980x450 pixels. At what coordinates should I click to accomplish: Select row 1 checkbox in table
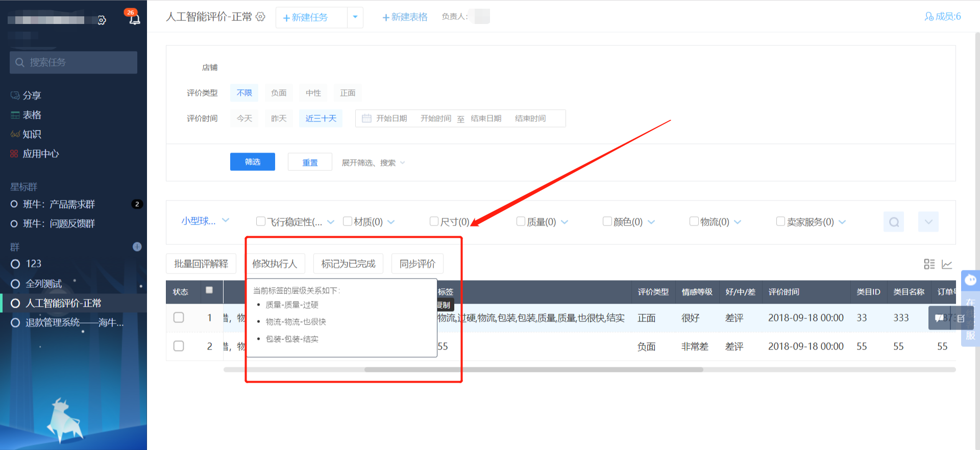pos(179,317)
